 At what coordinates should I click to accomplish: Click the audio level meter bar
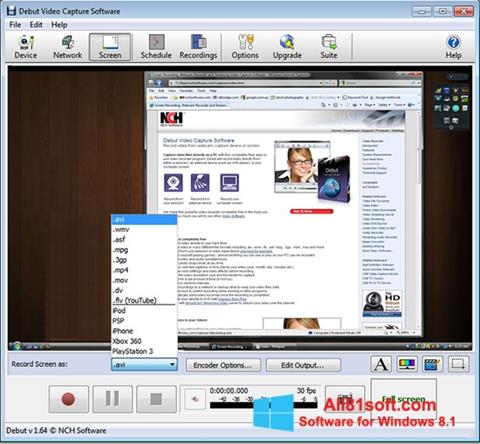[x=264, y=405]
